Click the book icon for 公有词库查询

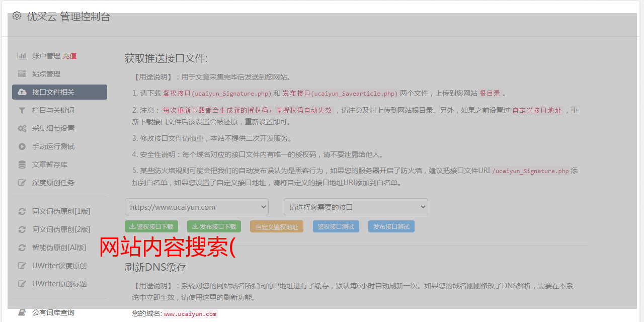point(22,312)
